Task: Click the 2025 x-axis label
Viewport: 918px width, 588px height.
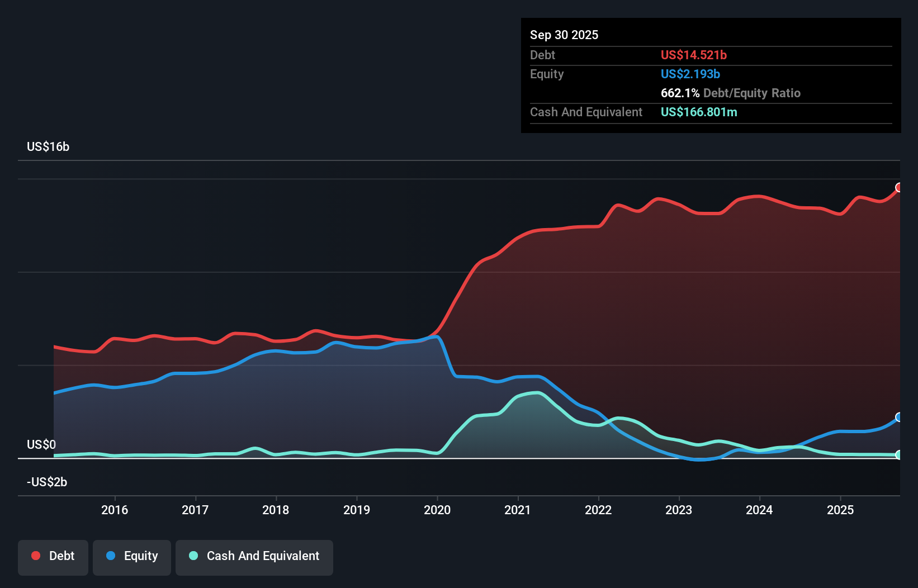Action: [840, 510]
